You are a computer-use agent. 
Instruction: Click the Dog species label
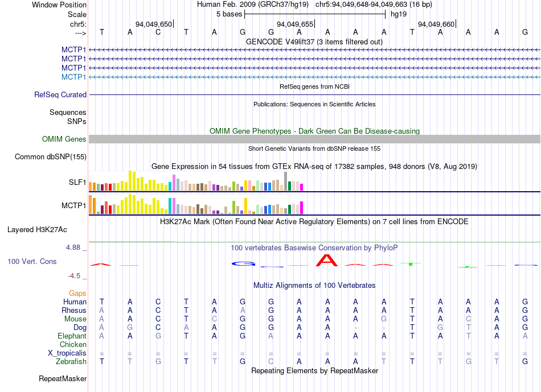pyautogui.click(x=80, y=328)
